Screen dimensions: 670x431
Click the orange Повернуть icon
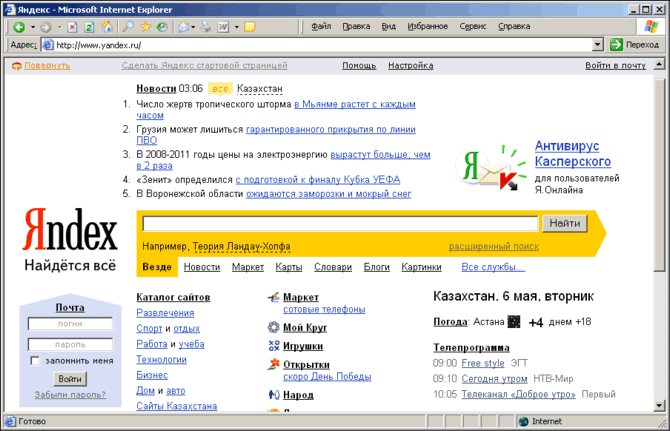tap(16, 66)
